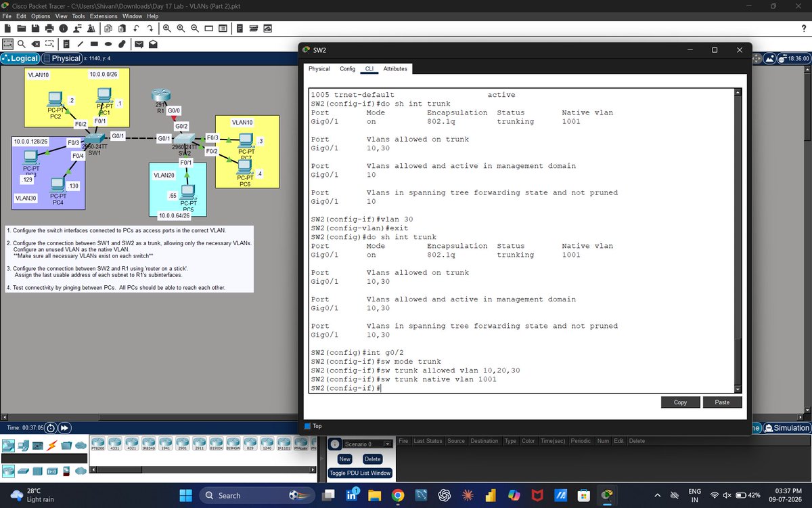Click the Undo arrow icon
Viewport: 812px width, 508px height.
point(136,28)
